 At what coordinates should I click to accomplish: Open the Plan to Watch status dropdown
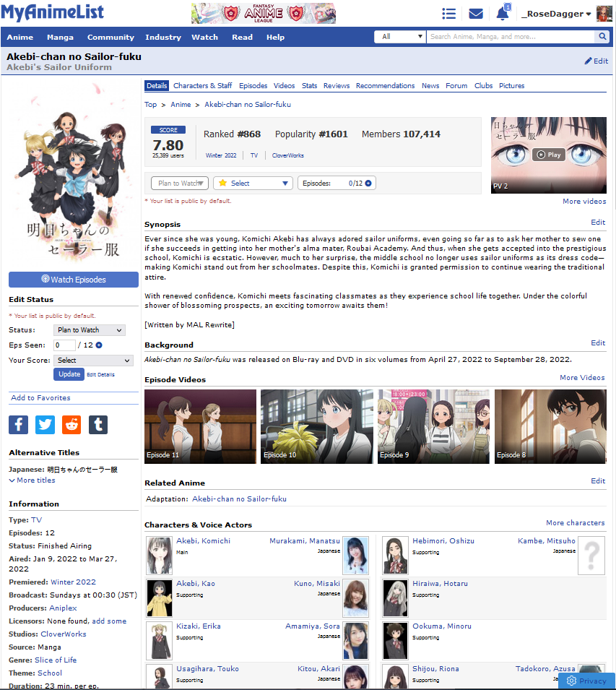point(180,183)
